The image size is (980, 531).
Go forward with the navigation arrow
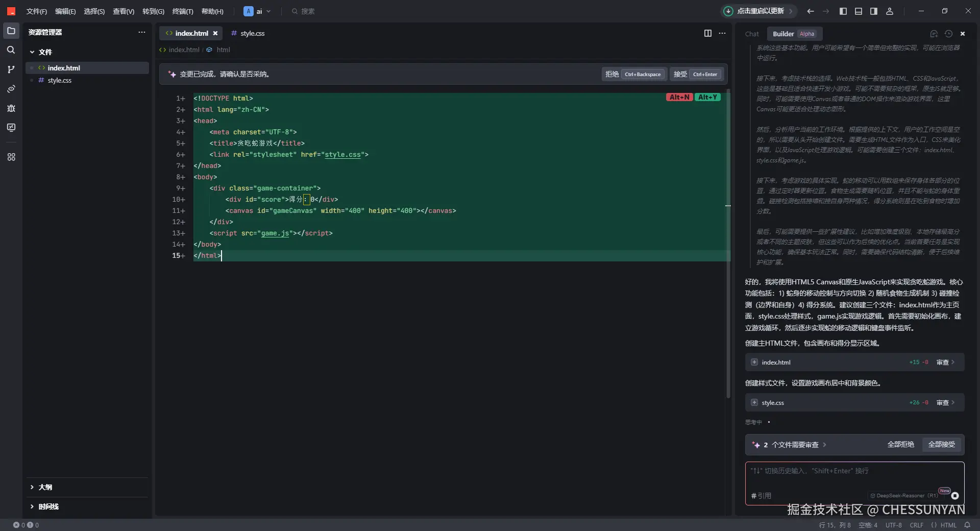pyautogui.click(x=826, y=11)
